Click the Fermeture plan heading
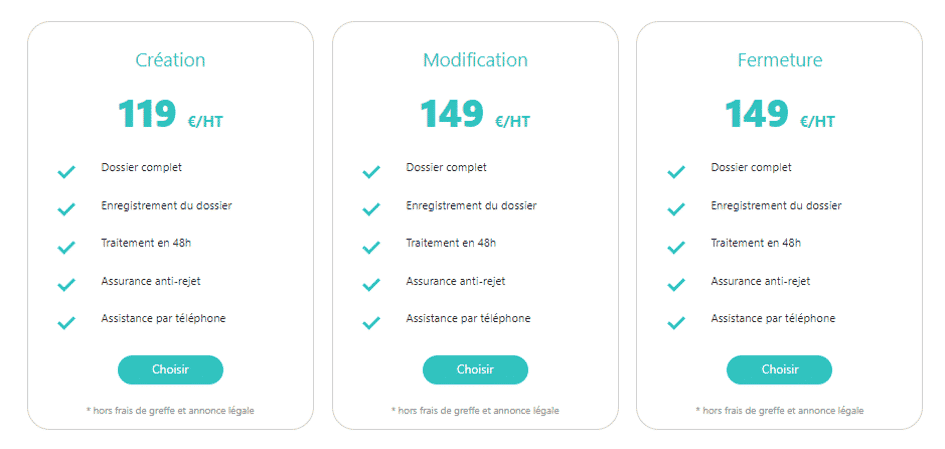 click(779, 60)
